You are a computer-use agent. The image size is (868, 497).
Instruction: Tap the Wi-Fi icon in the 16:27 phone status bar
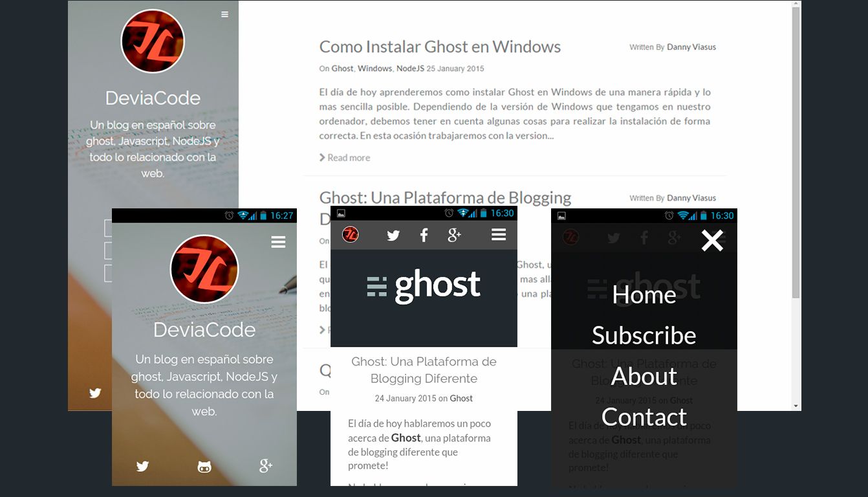click(x=243, y=215)
